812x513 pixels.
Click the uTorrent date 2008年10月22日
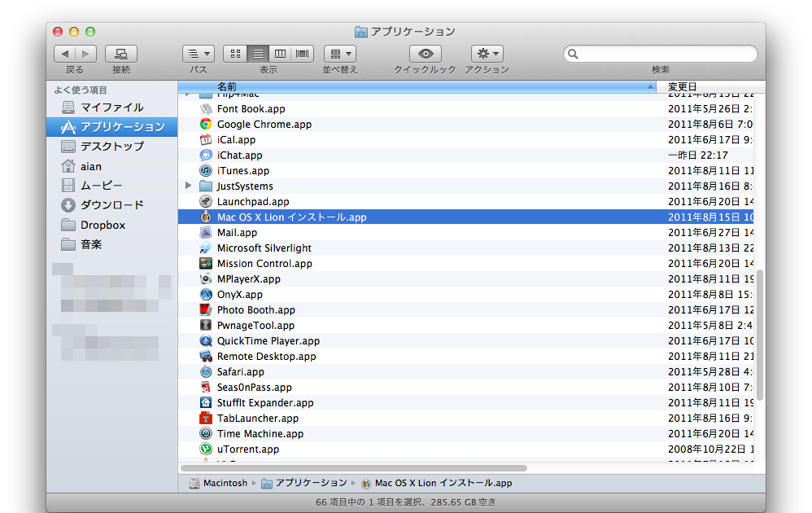(x=710, y=449)
